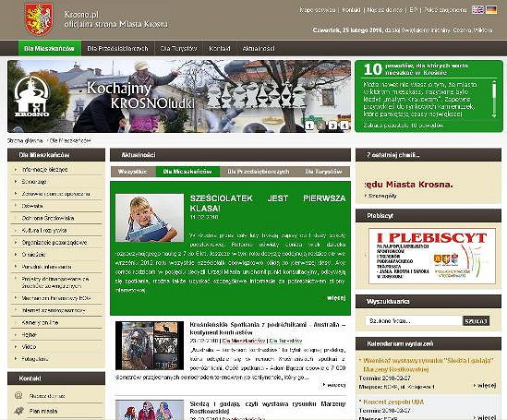Image resolution: width=507 pixels, height=420 pixels.
Task: Open Hejnał sidebar link
Action: (29, 335)
